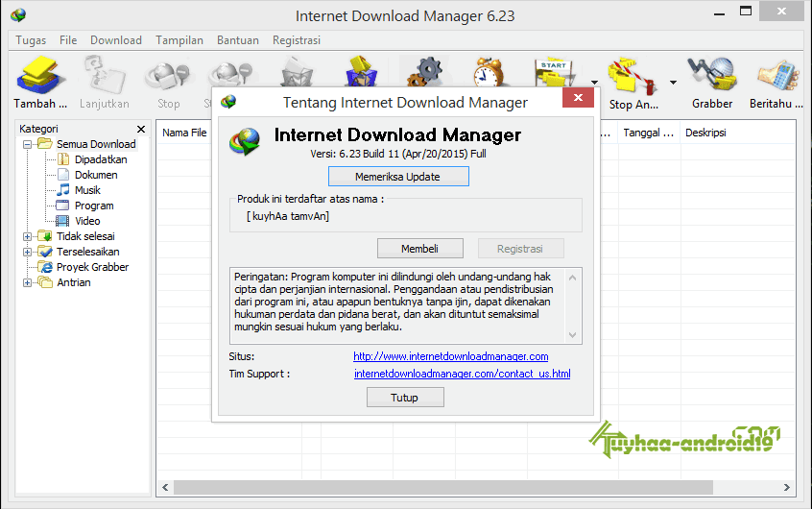Viewport: 812px width, 509px height.
Task: Expand the Terselesaikan tree node
Action: (28, 252)
